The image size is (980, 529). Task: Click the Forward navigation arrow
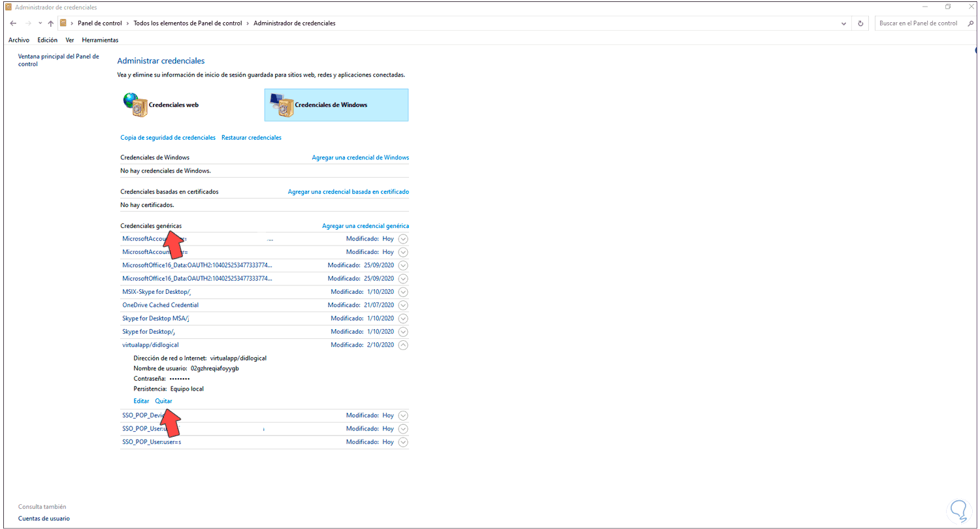coord(28,24)
